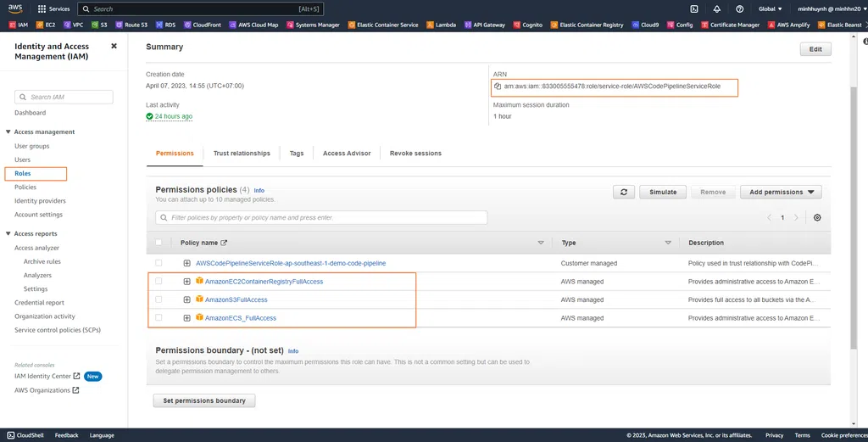The image size is (868, 442).
Task: Refresh the permissions policies list
Action: point(623,193)
